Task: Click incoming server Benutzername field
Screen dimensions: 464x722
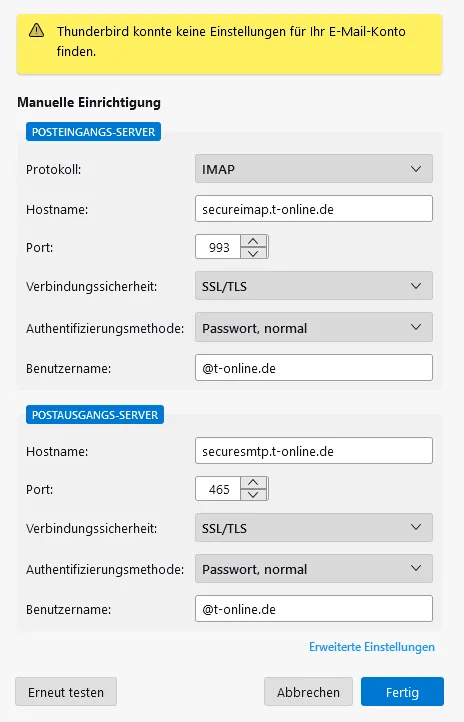Action: click(314, 368)
